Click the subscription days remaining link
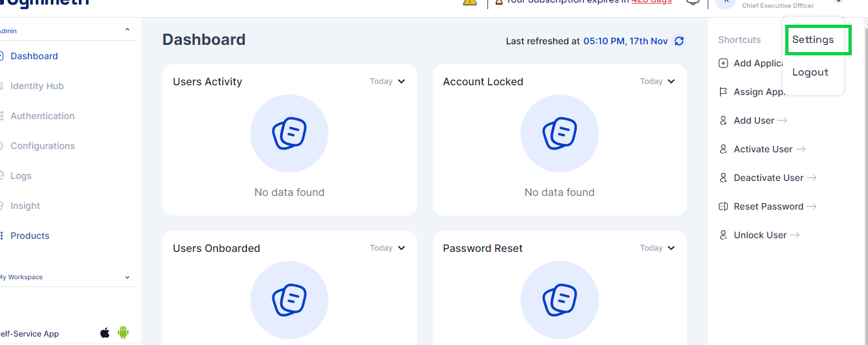This screenshot has width=868, height=345. pyautogui.click(x=651, y=2)
